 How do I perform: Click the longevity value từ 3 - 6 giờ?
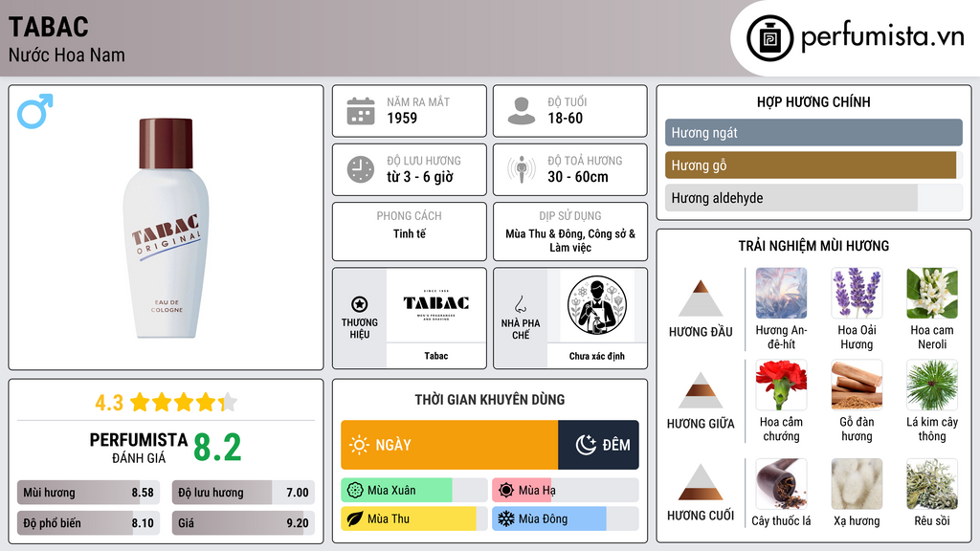pos(420,177)
